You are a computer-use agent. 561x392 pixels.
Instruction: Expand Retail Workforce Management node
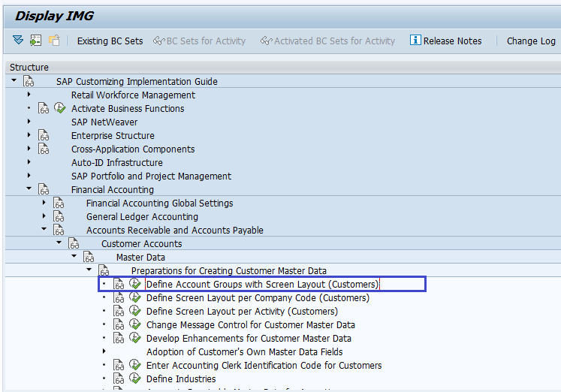tap(29, 95)
